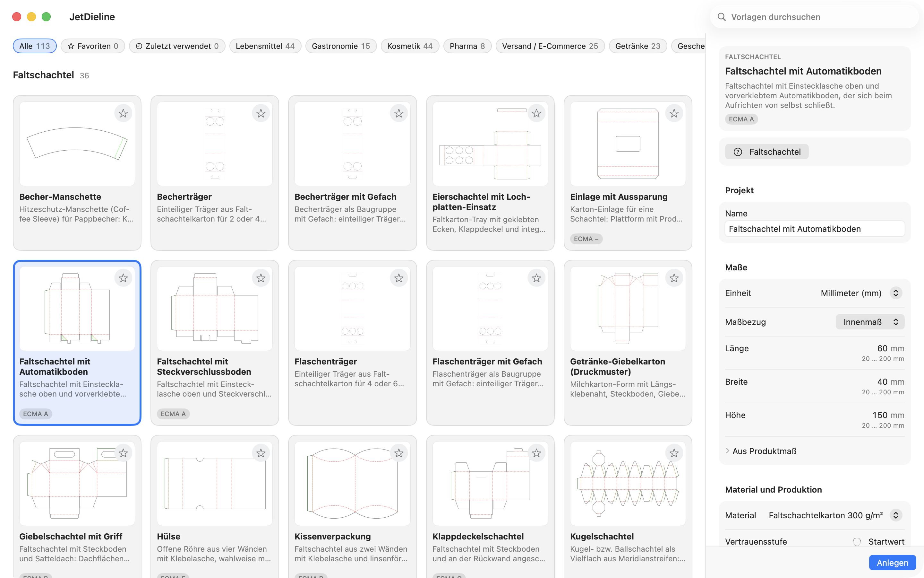Select the Gastronomie filter chip

(341, 46)
